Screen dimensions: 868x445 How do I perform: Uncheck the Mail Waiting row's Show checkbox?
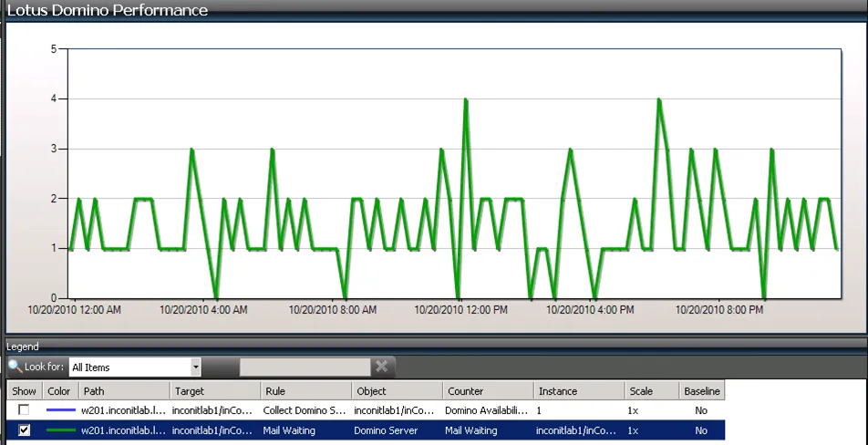(24, 430)
